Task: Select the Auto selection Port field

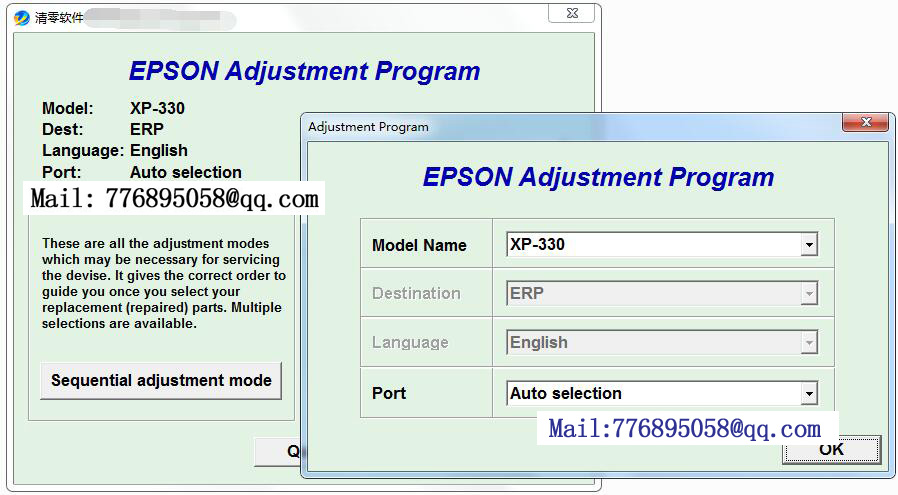Action: pos(661,394)
